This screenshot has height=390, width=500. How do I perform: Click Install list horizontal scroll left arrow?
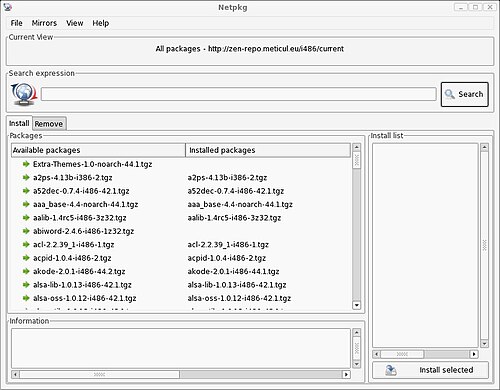point(376,354)
